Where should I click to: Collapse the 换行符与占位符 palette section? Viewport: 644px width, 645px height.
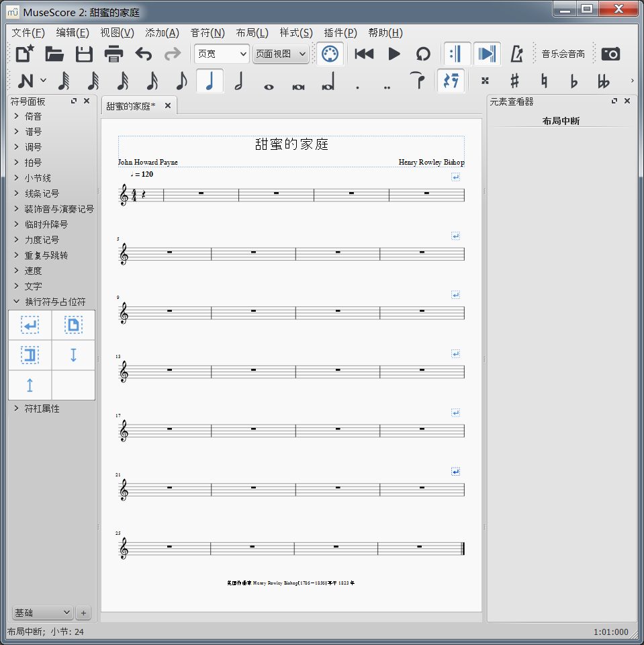pyautogui.click(x=55, y=302)
